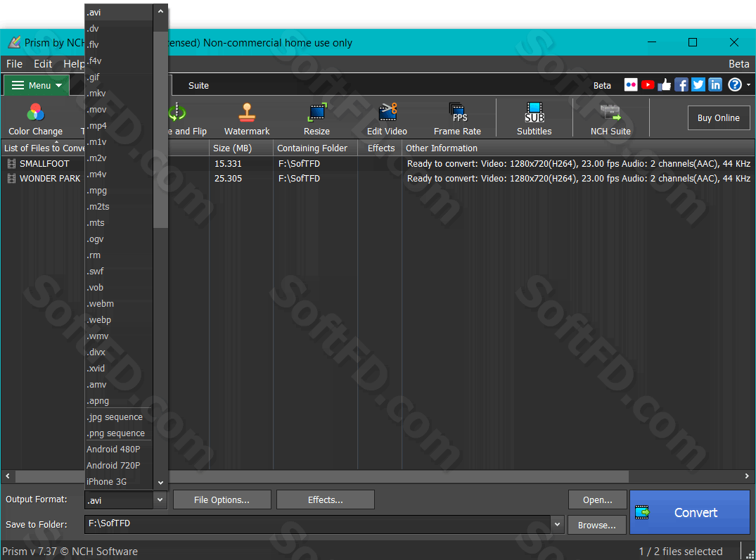Select .mkv from the format list

119,93
